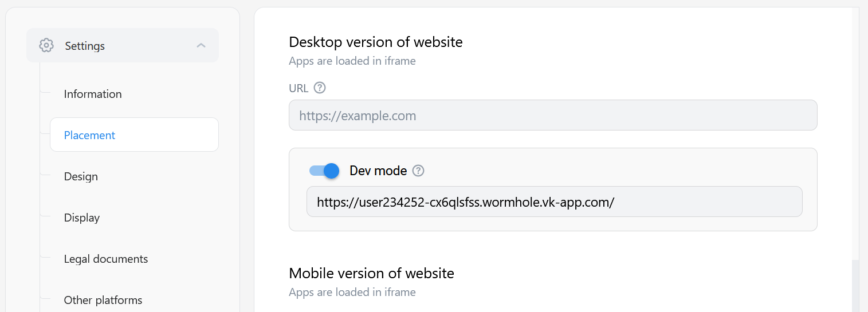Click the URL field label

pos(299,88)
